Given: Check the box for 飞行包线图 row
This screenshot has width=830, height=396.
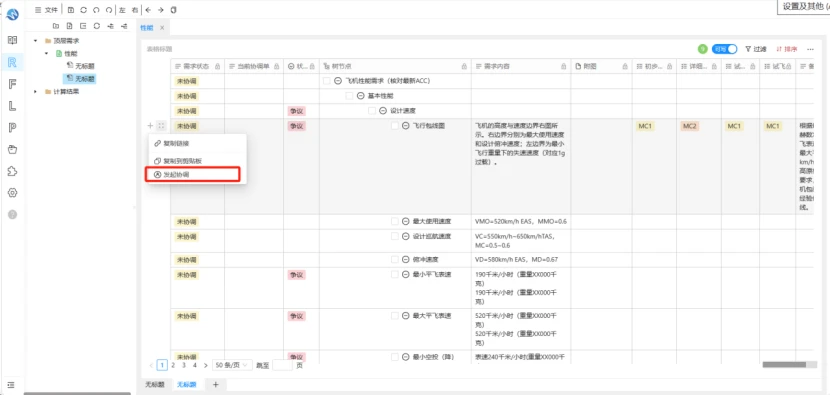Looking at the screenshot, I should coord(395,126).
